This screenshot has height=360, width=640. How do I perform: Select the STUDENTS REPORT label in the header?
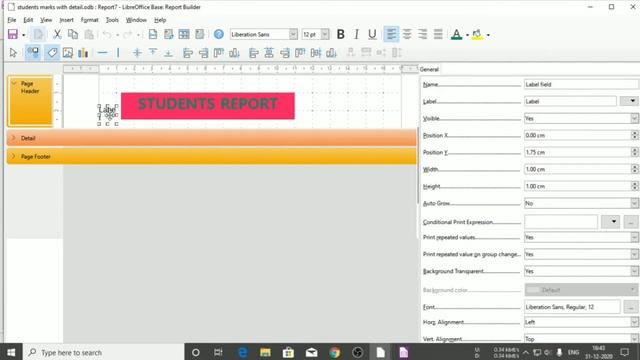pyautogui.click(x=208, y=106)
